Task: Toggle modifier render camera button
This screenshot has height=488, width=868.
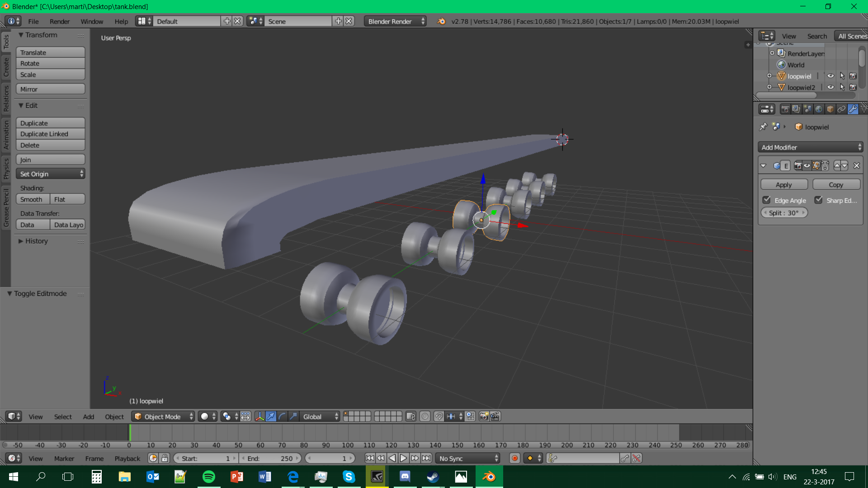Action: [798, 166]
